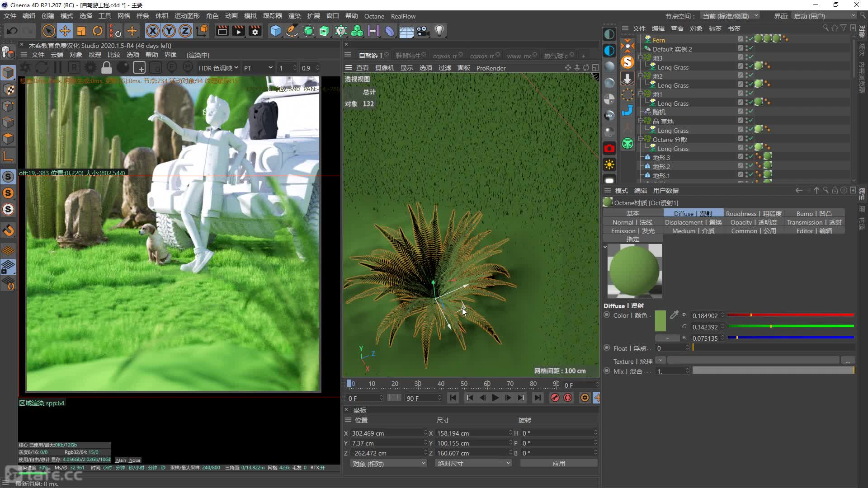The width and height of the screenshot is (868, 488).
Task: Collapse the Octane 分散 tree node
Action: 641,139
